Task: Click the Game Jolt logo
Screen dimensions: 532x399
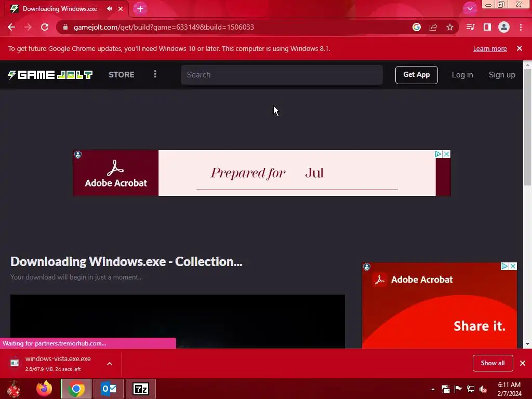Action: 50,75
